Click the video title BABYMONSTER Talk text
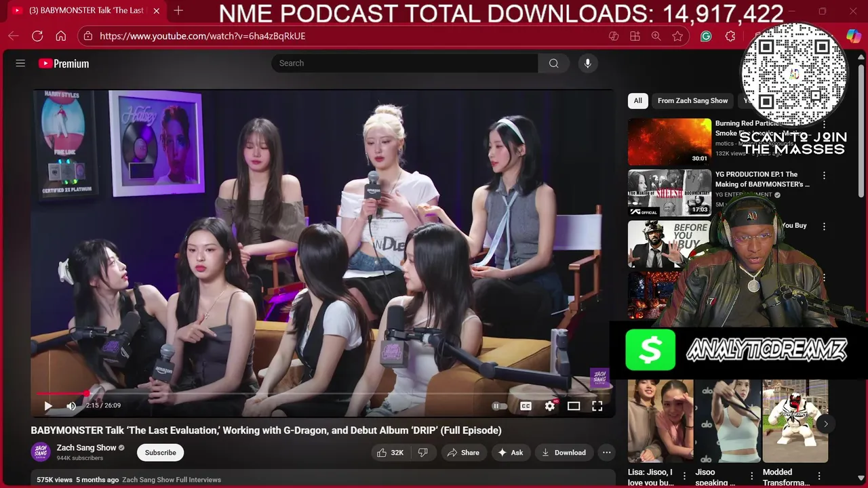Viewport: 868px width, 488px height. [x=266, y=430]
